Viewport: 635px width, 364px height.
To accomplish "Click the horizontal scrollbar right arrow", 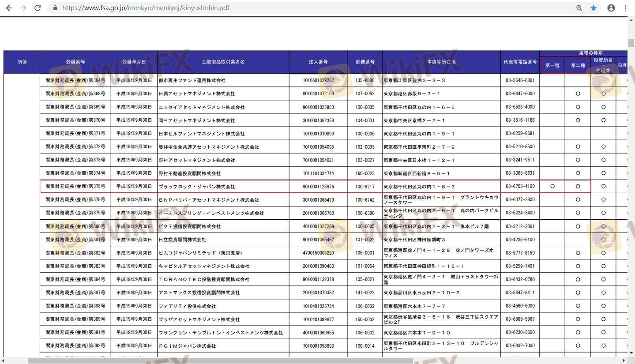I will (x=624, y=360).
